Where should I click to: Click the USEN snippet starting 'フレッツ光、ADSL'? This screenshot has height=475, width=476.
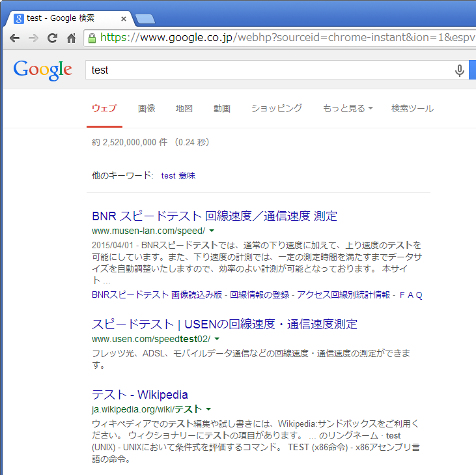251,359
